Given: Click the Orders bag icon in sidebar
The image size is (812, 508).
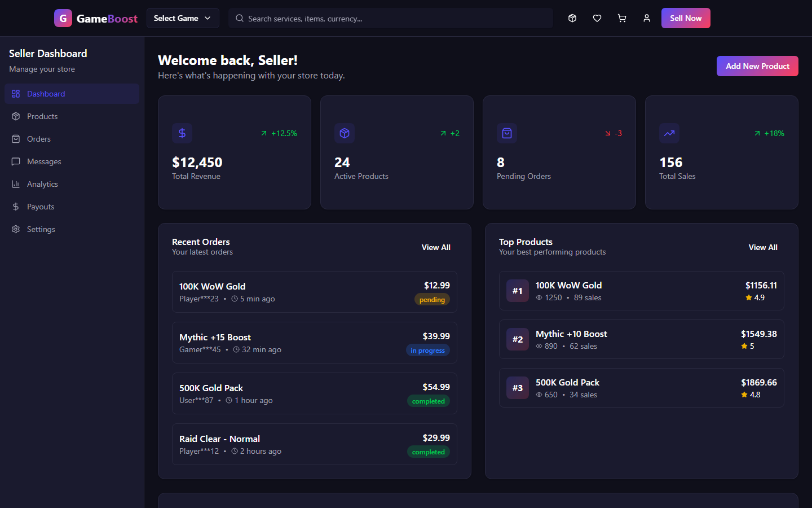Looking at the screenshot, I should pos(16,139).
